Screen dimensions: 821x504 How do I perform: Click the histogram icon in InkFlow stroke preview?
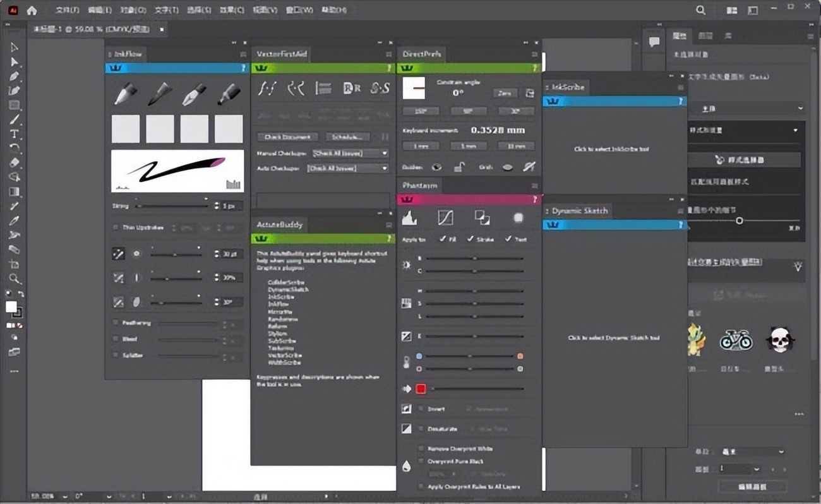[x=234, y=185]
